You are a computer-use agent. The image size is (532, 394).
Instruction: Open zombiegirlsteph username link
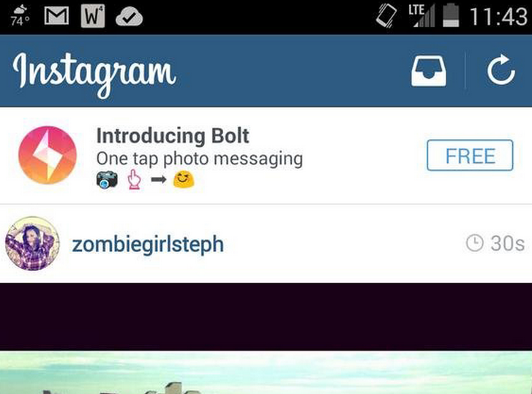[x=148, y=245]
